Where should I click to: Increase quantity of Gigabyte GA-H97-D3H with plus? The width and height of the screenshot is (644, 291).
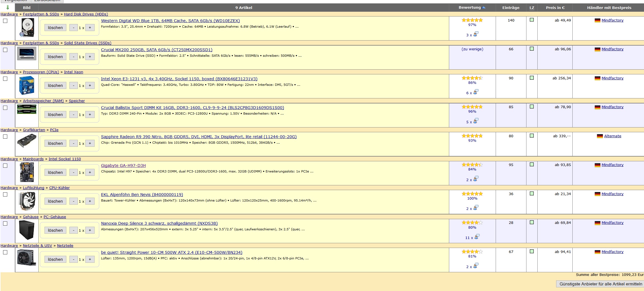(x=90, y=172)
